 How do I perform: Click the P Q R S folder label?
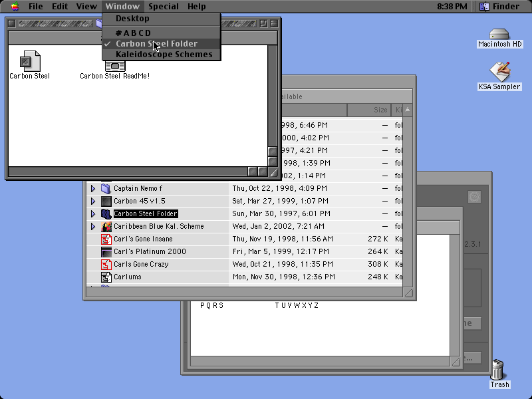tap(211, 306)
